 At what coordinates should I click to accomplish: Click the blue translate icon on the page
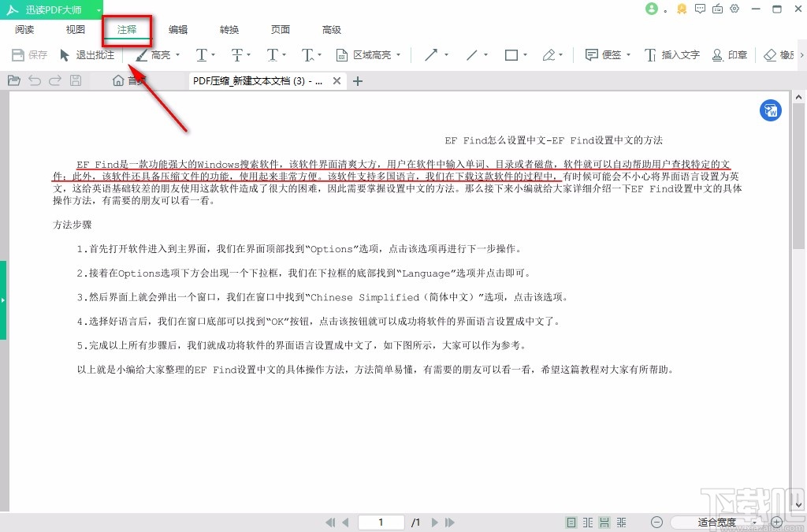click(770, 110)
